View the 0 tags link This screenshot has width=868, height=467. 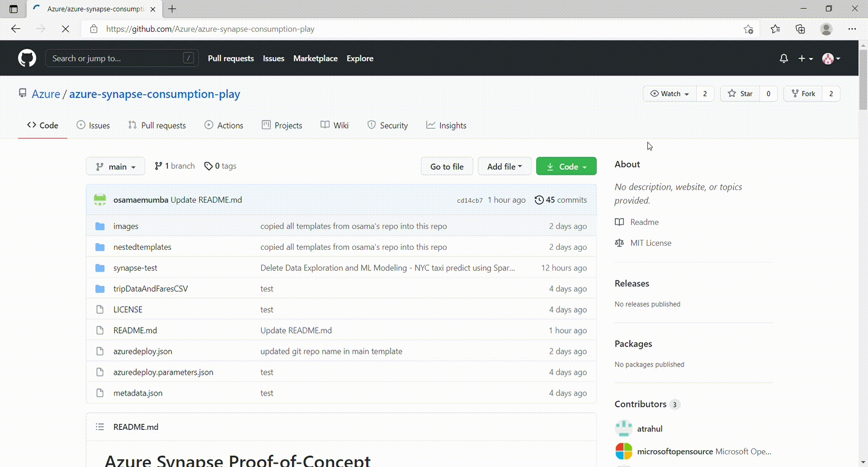click(x=220, y=166)
